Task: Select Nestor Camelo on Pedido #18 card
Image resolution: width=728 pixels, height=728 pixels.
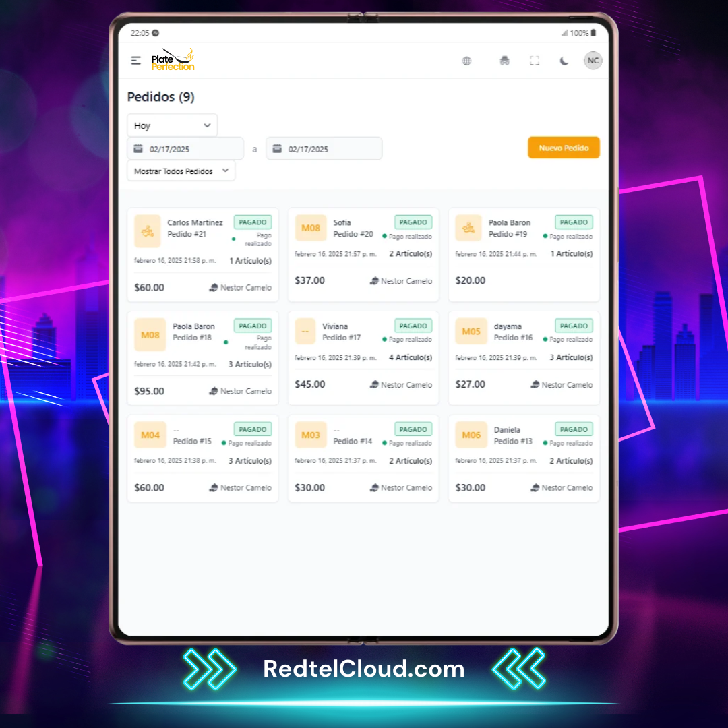Action: click(x=241, y=391)
